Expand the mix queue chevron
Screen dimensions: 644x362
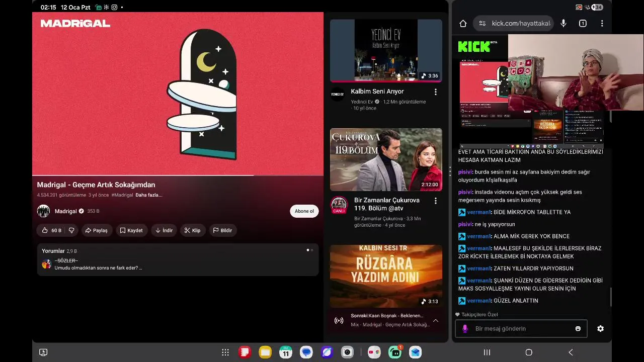click(x=436, y=320)
